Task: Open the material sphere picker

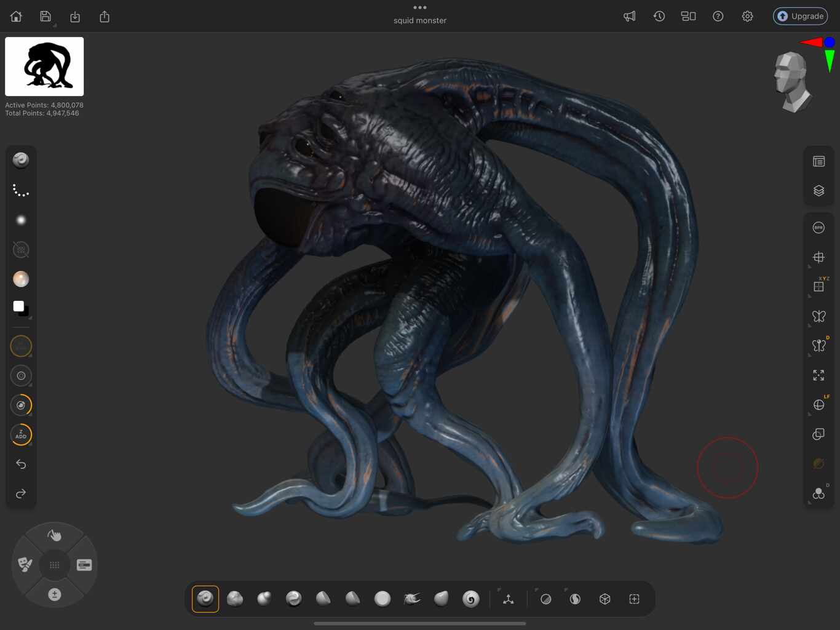Action: pos(21,279)
